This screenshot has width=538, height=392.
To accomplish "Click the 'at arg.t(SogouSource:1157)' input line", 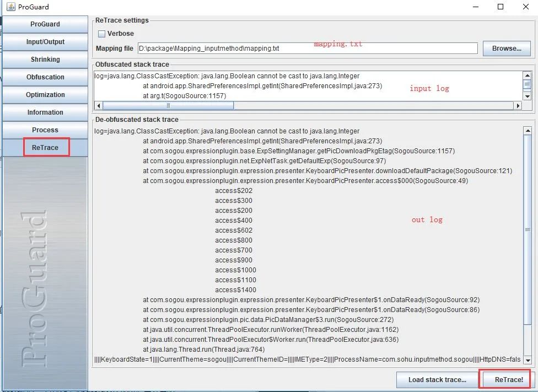I will tap(185, 96).
